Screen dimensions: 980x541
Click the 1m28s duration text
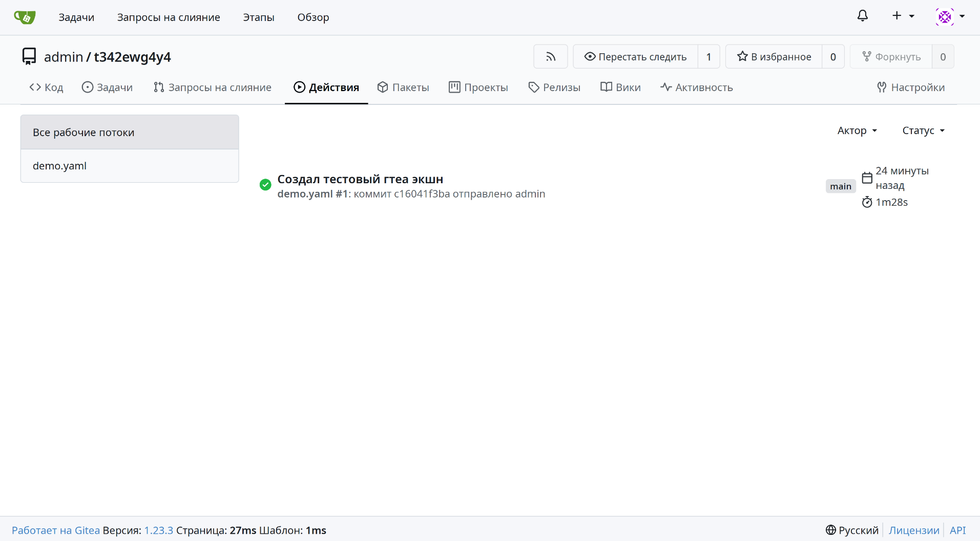pos(891,202)
